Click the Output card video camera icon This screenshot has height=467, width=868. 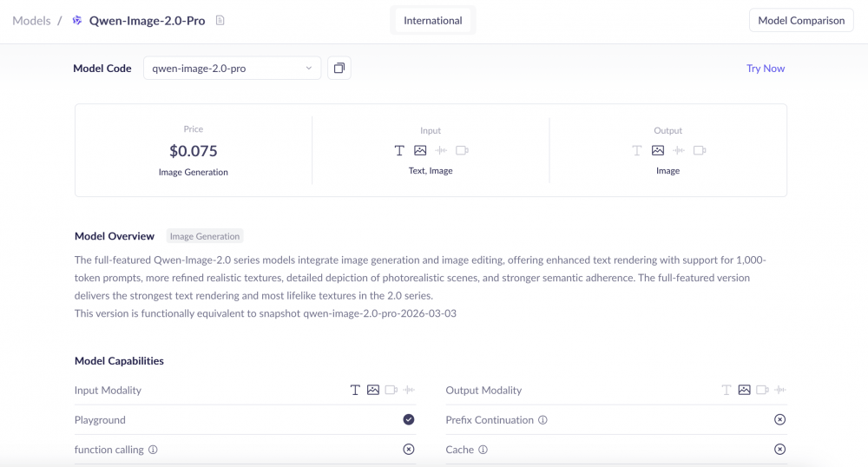pyautogui.click(x=700, y=150)
